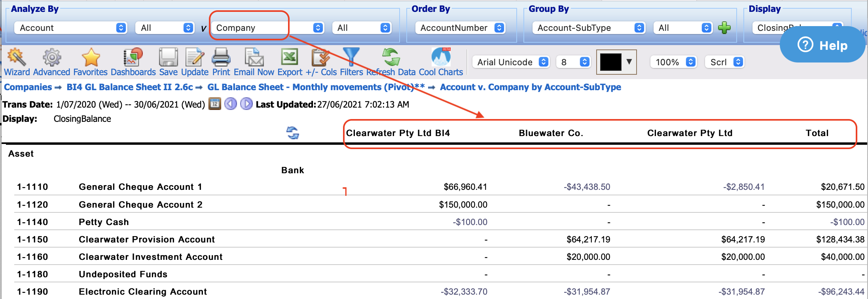Click the Bluewater Co. column header
Viewport: 868px width, 299px height.
click(551, 133)
